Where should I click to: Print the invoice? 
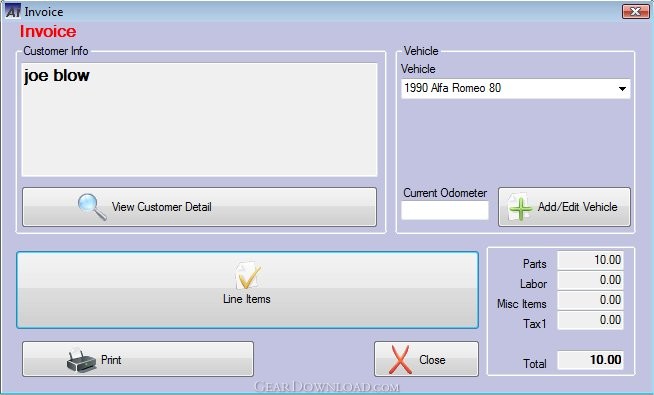click(x=138, y=359)
